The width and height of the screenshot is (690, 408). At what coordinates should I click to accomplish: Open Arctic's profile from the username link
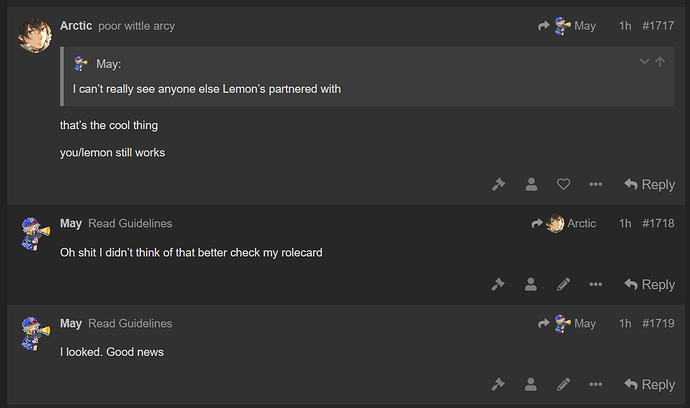click(x=76, y=26)
